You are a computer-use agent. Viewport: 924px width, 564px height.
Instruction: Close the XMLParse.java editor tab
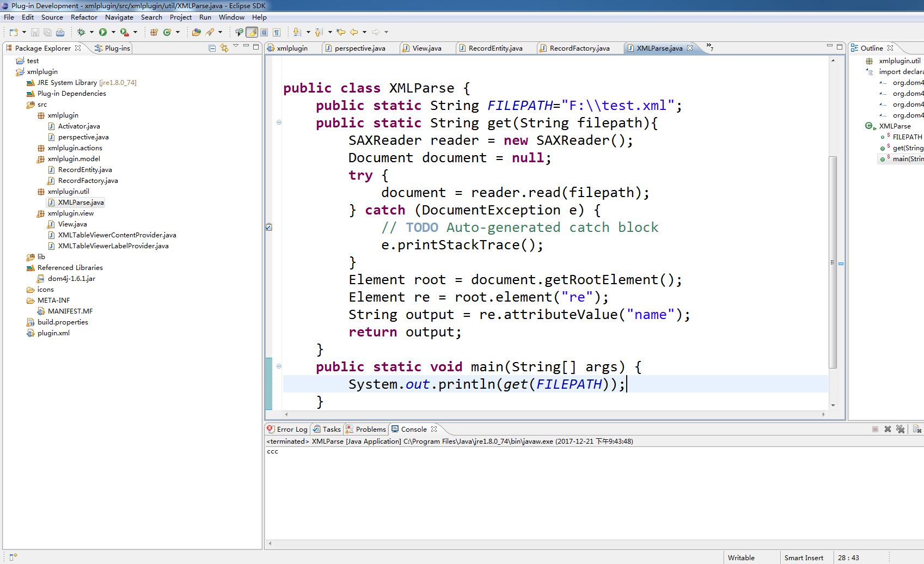pos(690,48)
